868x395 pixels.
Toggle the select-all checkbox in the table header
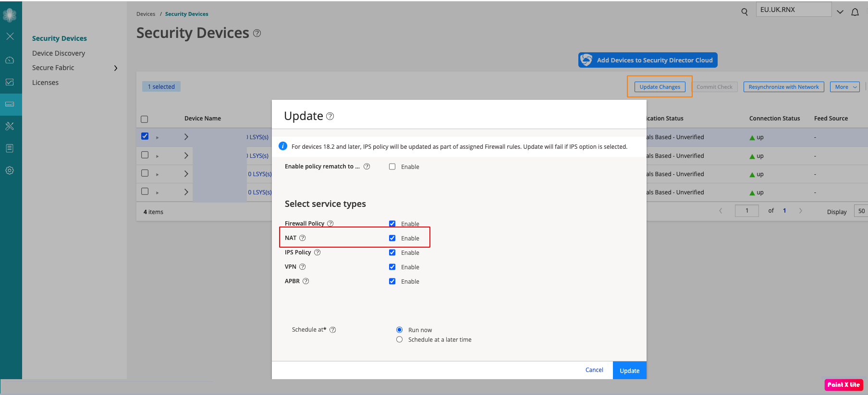(x=145, y=119)
